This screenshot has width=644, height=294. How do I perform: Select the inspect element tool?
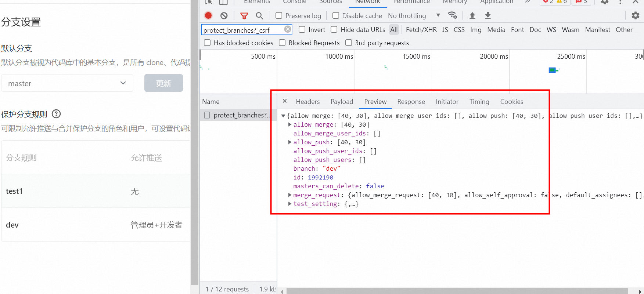[x=208, y=2]
